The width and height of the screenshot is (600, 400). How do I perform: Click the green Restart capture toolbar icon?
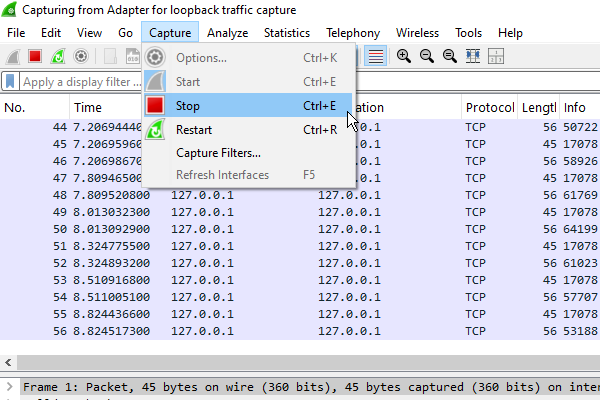(58, 57)
